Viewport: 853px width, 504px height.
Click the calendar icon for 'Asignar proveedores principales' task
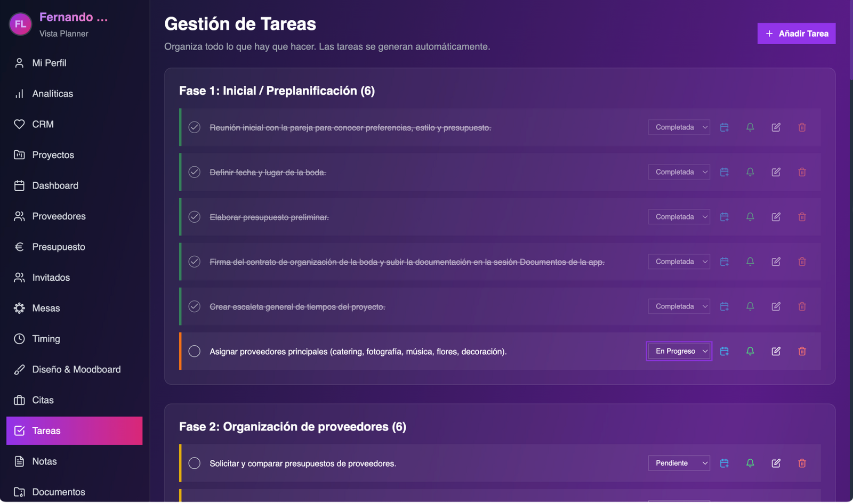tap(724, 351)
